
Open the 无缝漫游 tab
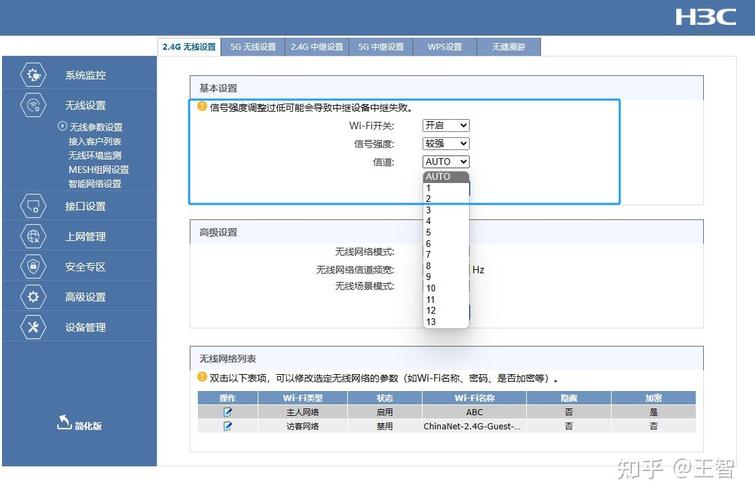point(508,47)
